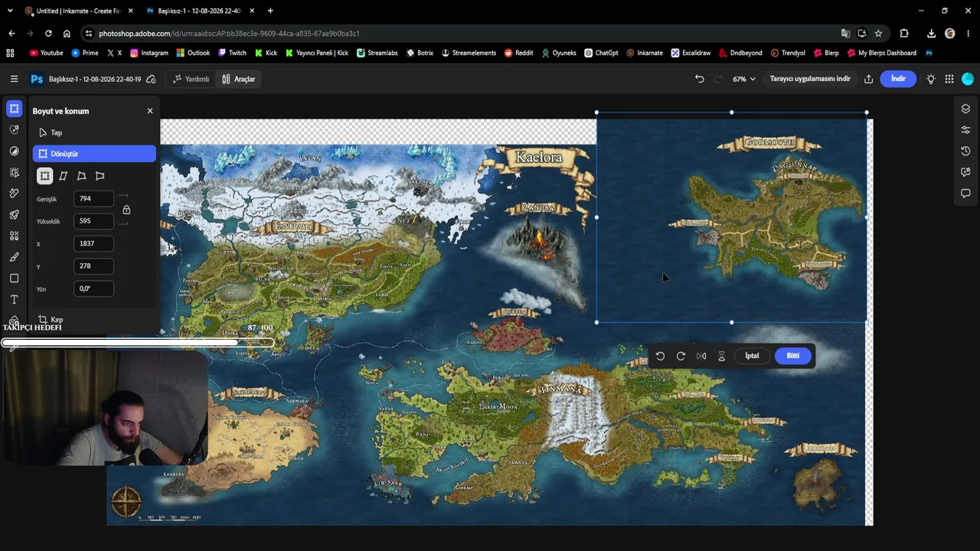Open the Adobe account profile avatar

click(968, 79)
